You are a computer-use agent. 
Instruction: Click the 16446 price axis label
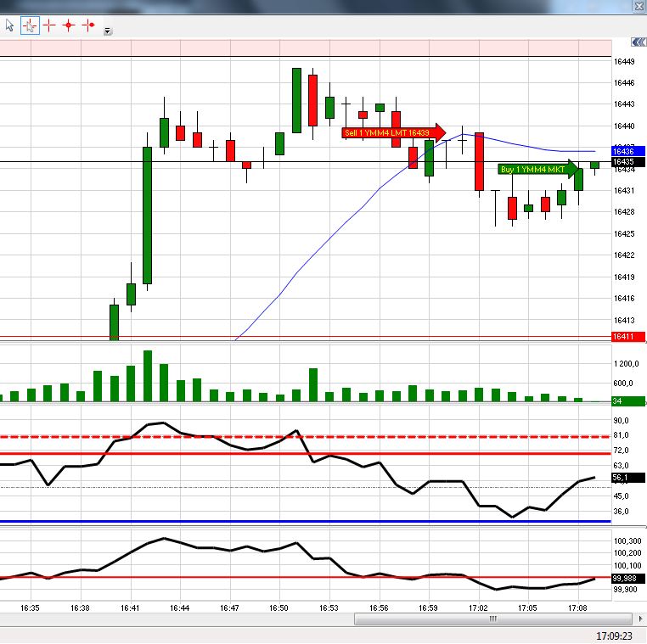pos(624,83)
